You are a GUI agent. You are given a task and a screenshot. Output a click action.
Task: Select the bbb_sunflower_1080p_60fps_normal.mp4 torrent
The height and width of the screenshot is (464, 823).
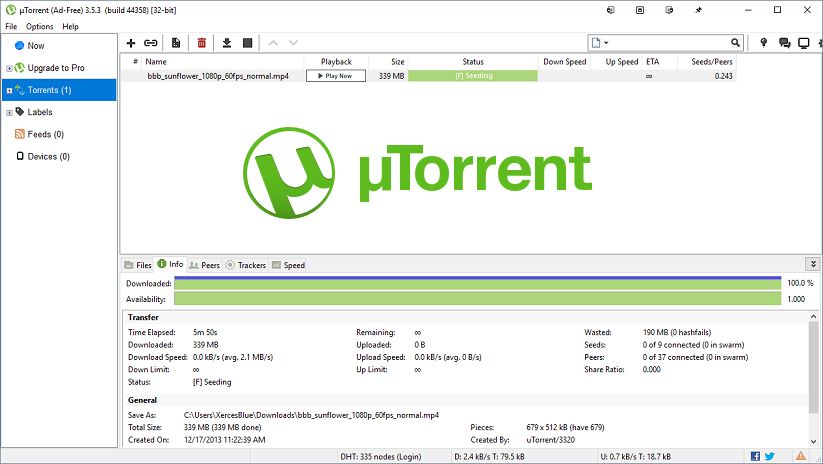pos(218,76)
